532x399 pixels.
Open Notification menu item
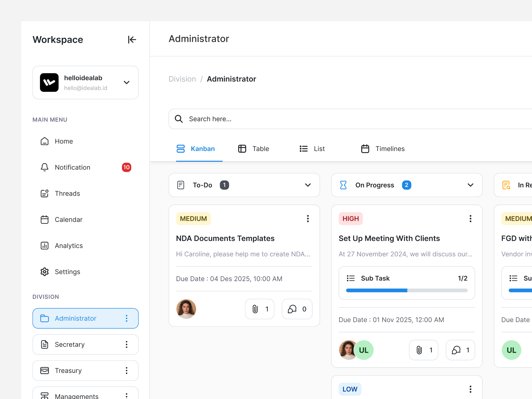pyautogui.click(x=85, y=167)
